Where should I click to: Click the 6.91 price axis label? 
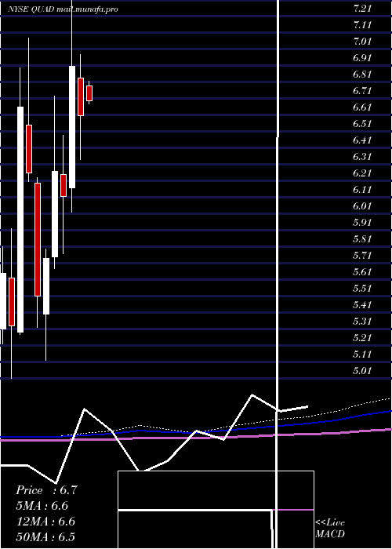362,58
